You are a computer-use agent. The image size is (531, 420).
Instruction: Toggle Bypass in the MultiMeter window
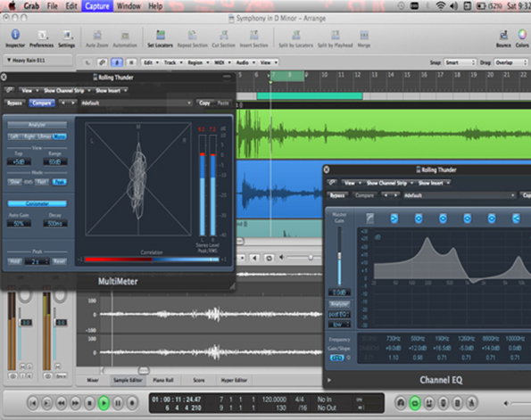pos(14,103)
